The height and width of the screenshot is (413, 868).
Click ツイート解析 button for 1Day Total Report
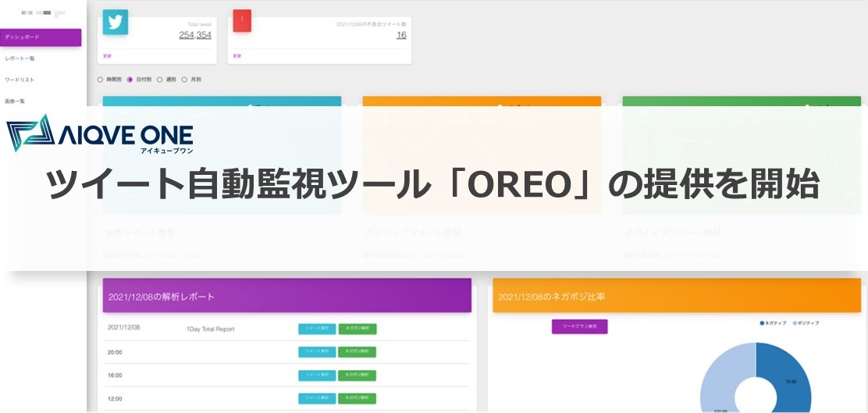coord(317,329)
